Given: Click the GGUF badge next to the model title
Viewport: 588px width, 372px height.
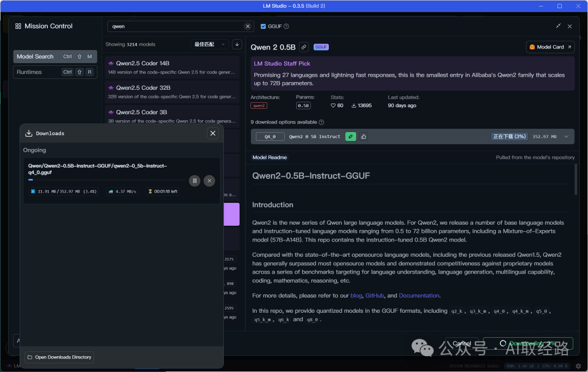Looking at the screenshot, I should tap(321, 47).
